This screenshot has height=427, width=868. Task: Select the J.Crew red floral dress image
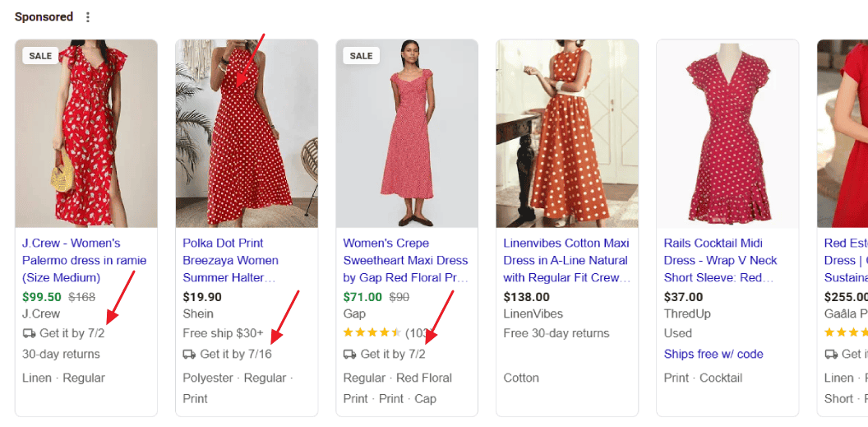[x=86, y=133]
